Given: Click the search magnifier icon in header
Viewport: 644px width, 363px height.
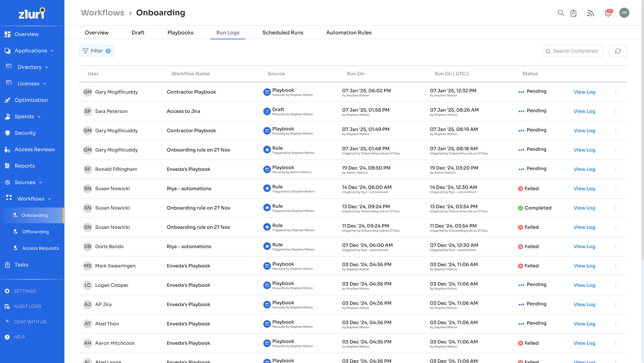Looking at the screenshot, I should click(560, 13).
